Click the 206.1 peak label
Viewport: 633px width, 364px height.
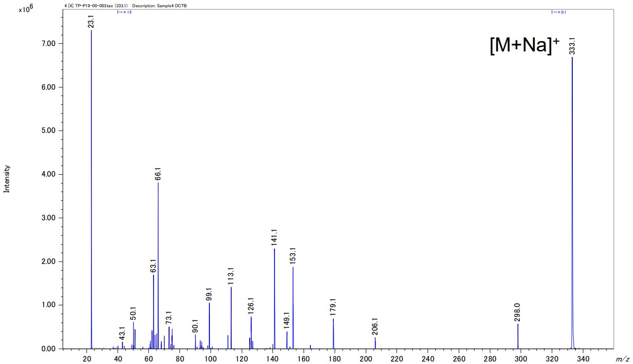(375, 327)
